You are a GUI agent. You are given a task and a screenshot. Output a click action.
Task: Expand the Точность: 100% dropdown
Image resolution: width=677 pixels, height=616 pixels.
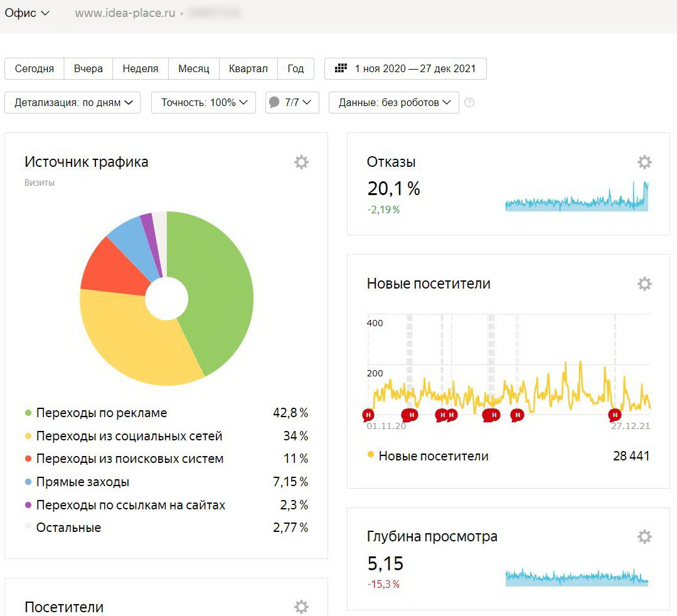pos(203,103)
